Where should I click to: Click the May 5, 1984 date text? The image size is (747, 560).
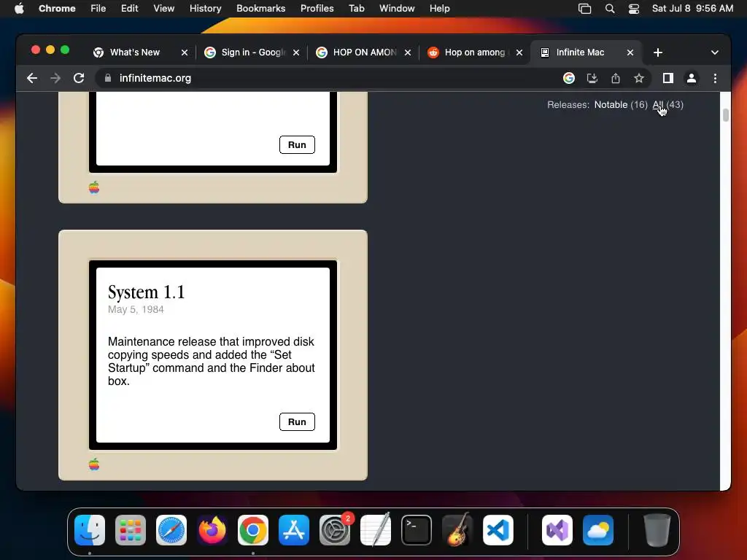(136, 309)
